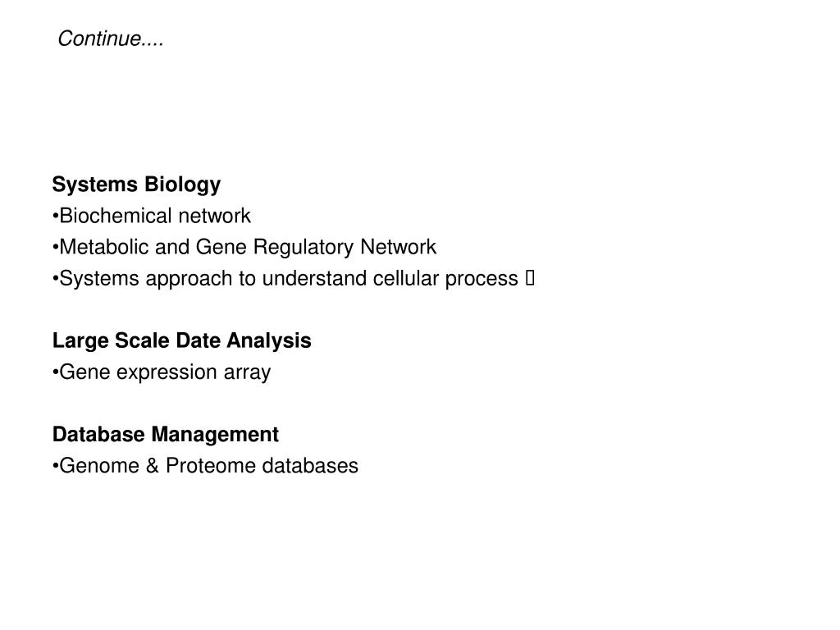This screenshot has height=630, width=840.
Task: Click the 'Continue....' italic title text
Action: tap(111, 39)
